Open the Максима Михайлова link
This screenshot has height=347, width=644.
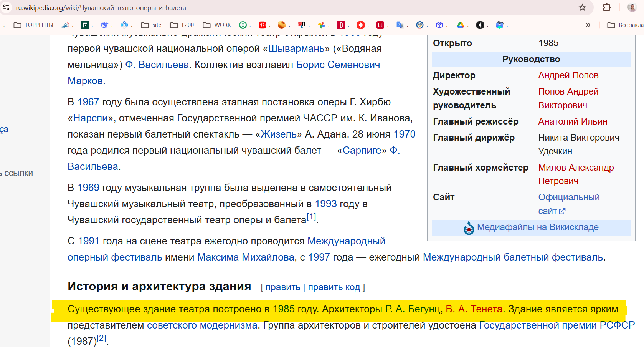click(246, 257)
